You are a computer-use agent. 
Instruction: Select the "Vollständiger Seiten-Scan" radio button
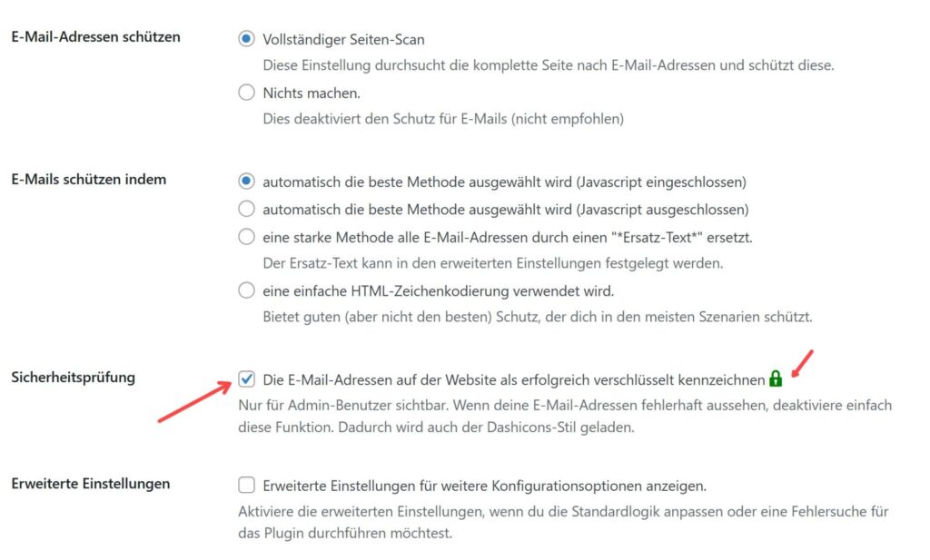pos(246,39)
